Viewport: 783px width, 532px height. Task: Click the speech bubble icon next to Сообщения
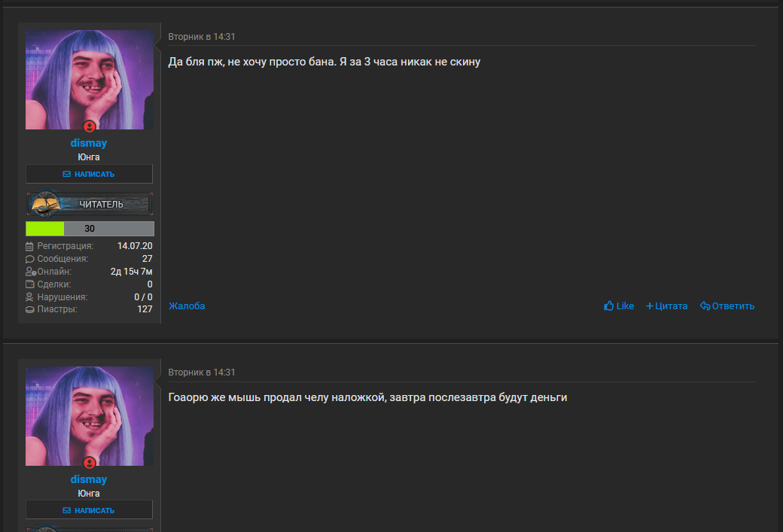(x=29, y=259)
